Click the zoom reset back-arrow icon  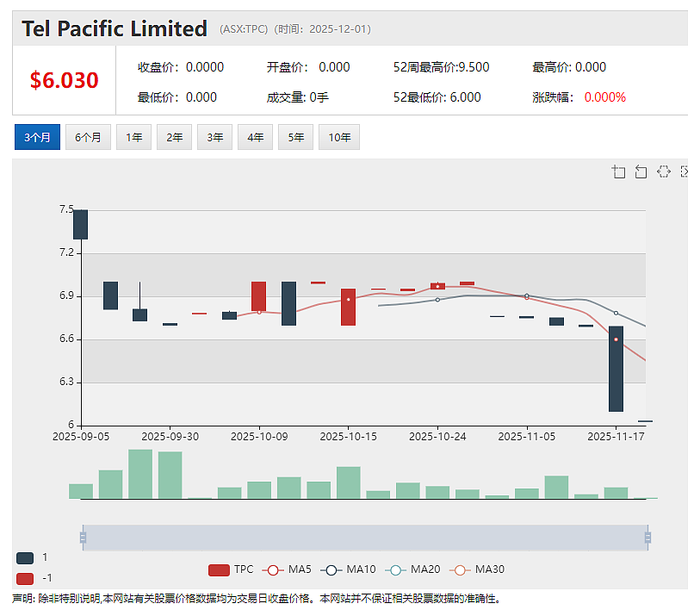point(641,171)
